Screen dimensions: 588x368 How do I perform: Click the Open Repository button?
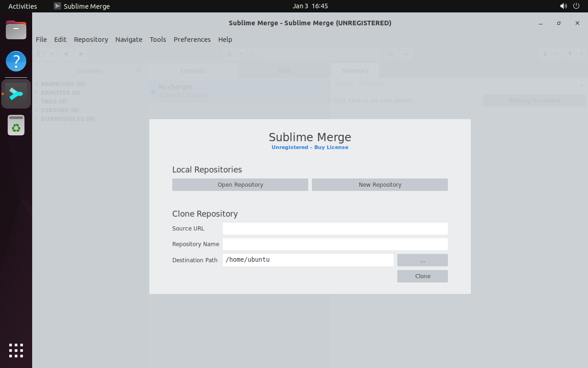[240, 184]
